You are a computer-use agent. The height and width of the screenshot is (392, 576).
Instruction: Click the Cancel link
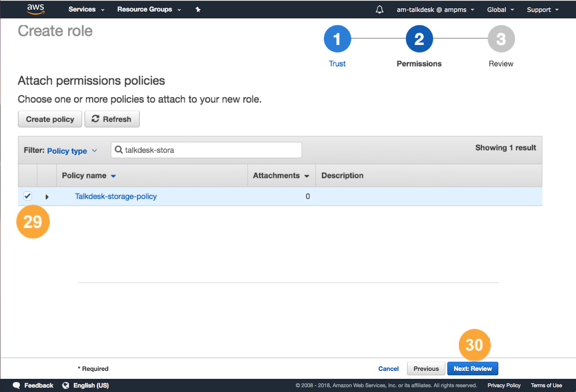pos(388,369)
